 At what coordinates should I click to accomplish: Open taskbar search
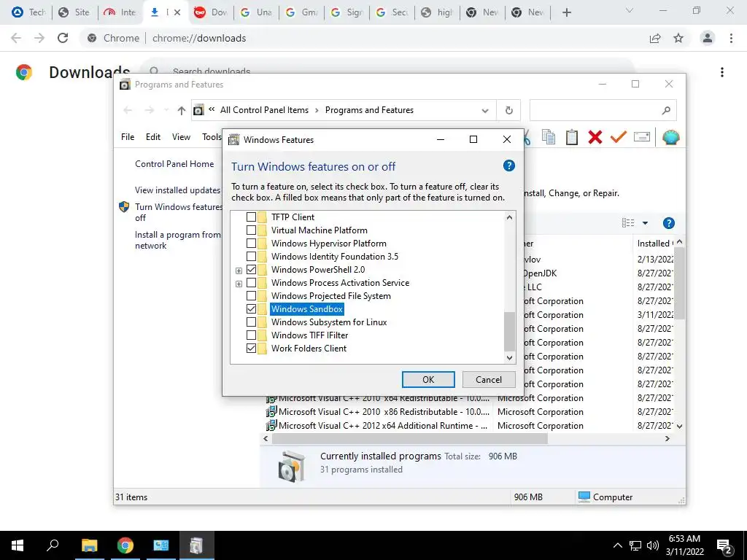(x=53, y=545)
